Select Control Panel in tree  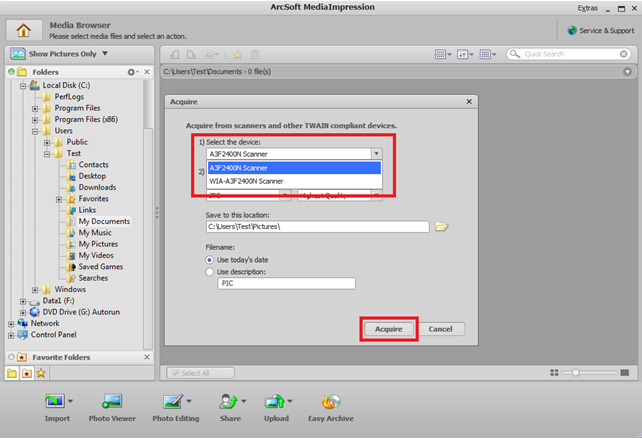click(x=53, y=335)
